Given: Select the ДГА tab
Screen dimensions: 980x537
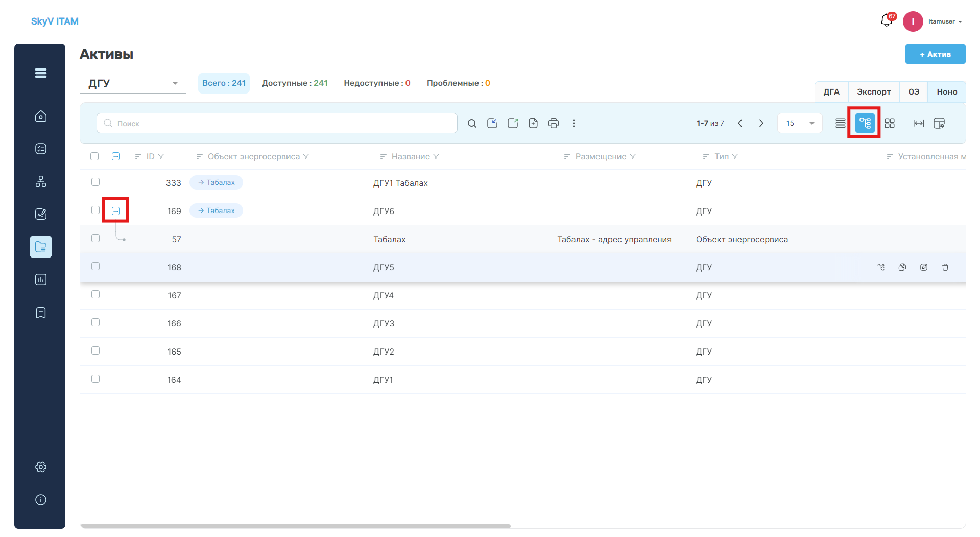Looking at the screenshot, I should click(831, 92).
